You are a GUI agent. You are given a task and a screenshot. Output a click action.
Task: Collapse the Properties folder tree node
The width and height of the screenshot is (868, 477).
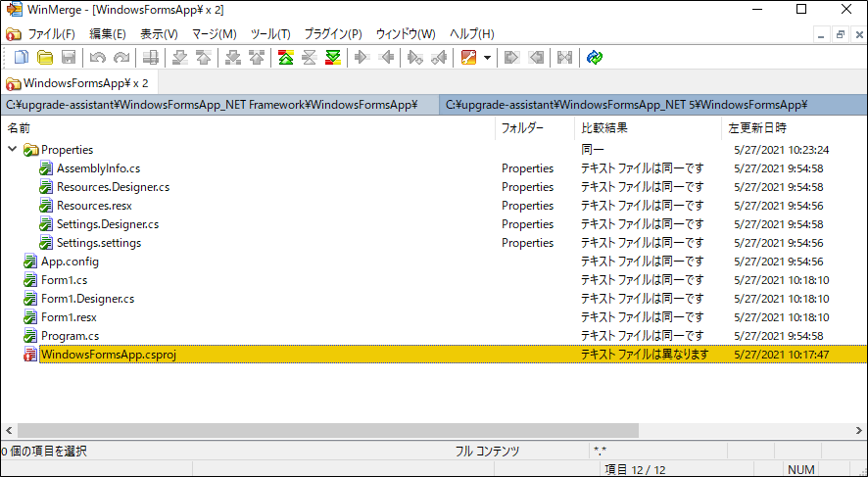(x=12, y=149)
